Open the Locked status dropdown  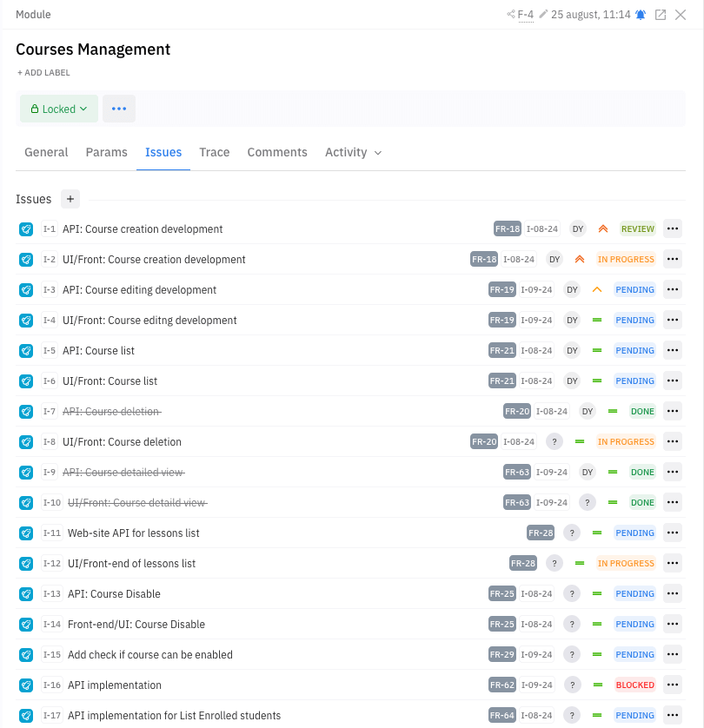pyautogui.click(x=58, y=109)
